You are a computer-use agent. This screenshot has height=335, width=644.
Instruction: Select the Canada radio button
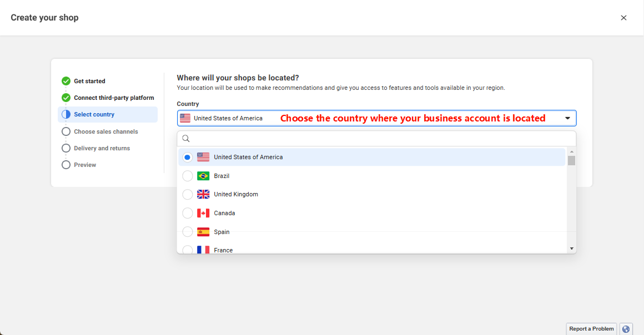[188, 213]
